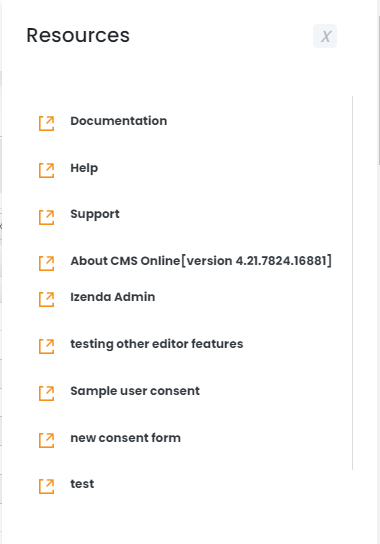
Task: Open About CMS Online version link
Action: point(201,261)
